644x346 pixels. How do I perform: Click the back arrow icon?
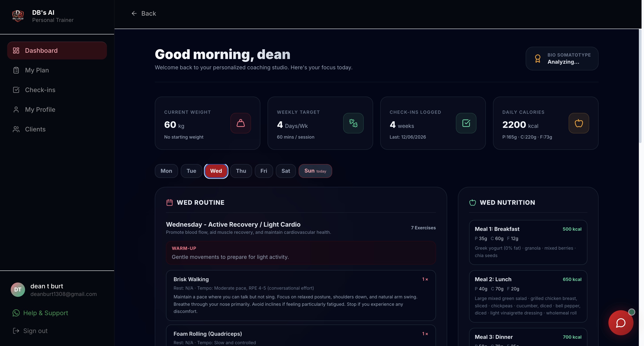(134, 13)
